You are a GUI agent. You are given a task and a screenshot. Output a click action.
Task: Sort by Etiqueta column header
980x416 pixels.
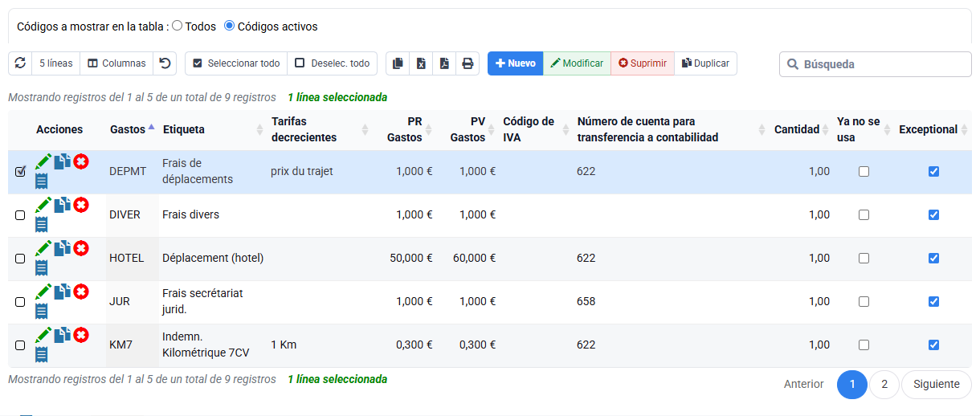click(213, 129)
